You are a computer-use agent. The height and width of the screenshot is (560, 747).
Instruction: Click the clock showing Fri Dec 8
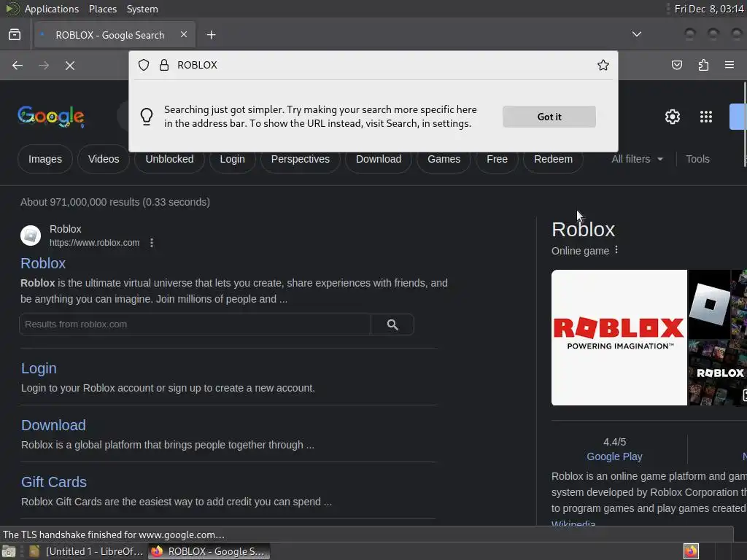point(709,9)
